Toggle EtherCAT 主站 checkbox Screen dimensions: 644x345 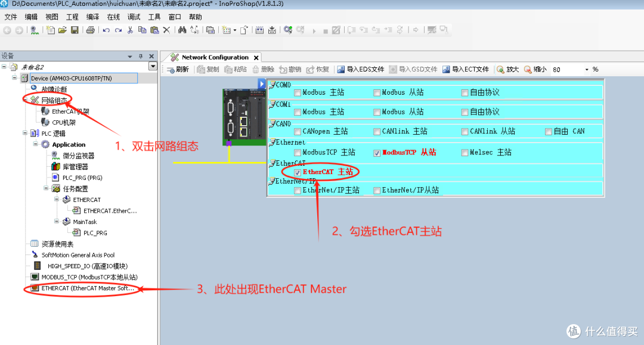[298, 172]
